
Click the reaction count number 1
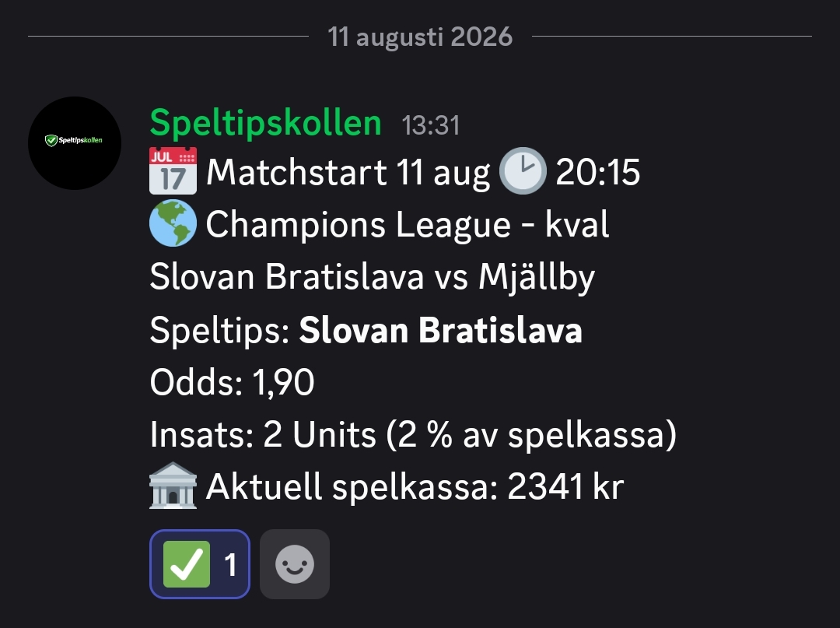230,565
